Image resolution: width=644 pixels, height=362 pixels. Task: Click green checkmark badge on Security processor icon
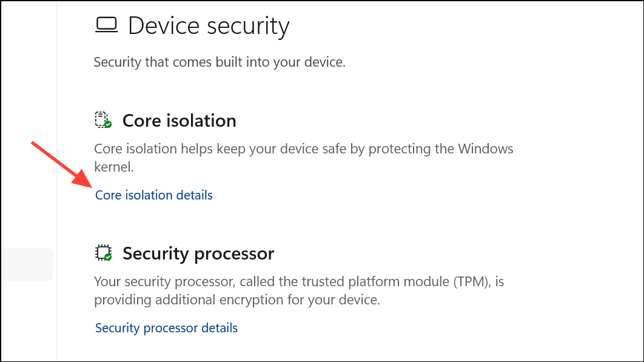click(x=108, y=257)
